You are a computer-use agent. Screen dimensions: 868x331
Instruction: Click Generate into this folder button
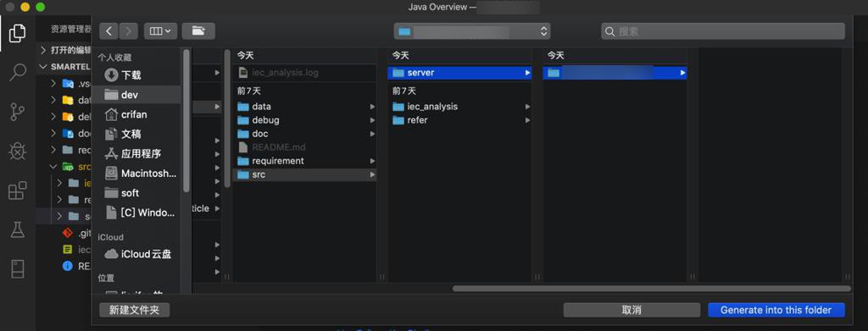click(776, 310)
